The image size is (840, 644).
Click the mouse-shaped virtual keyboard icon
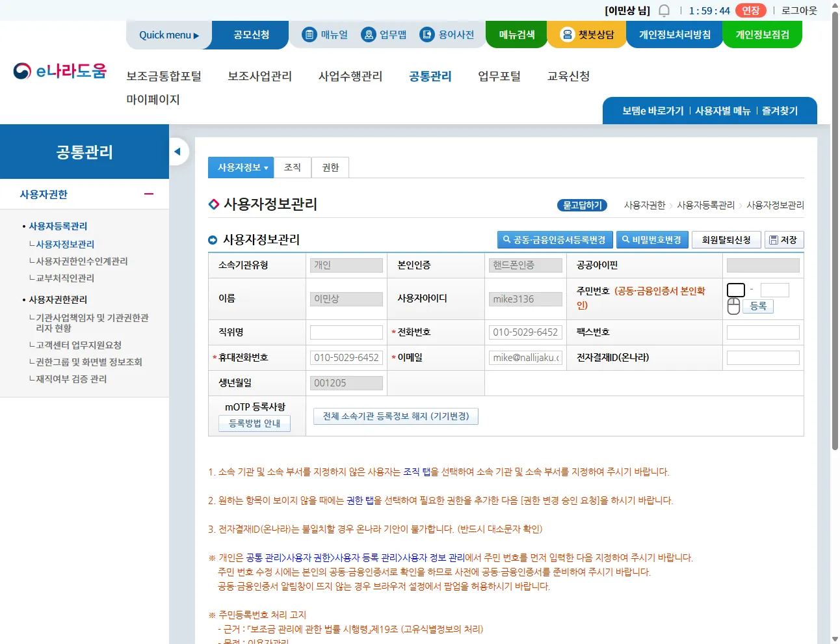coord(733,306)
